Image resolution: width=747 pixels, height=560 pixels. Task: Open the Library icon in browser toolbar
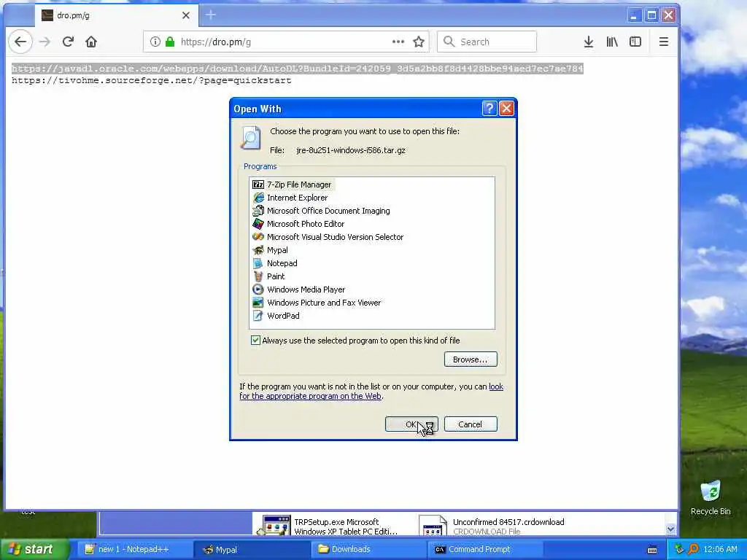612,42
